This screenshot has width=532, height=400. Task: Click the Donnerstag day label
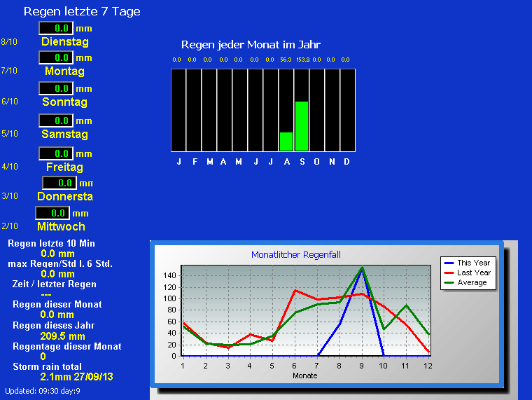pos(65,197)
